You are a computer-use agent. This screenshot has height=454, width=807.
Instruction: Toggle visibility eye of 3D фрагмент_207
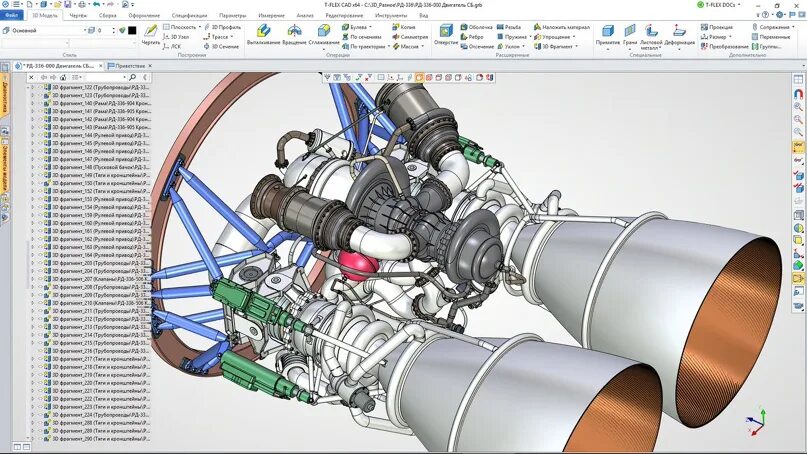[x=40, y=279]
